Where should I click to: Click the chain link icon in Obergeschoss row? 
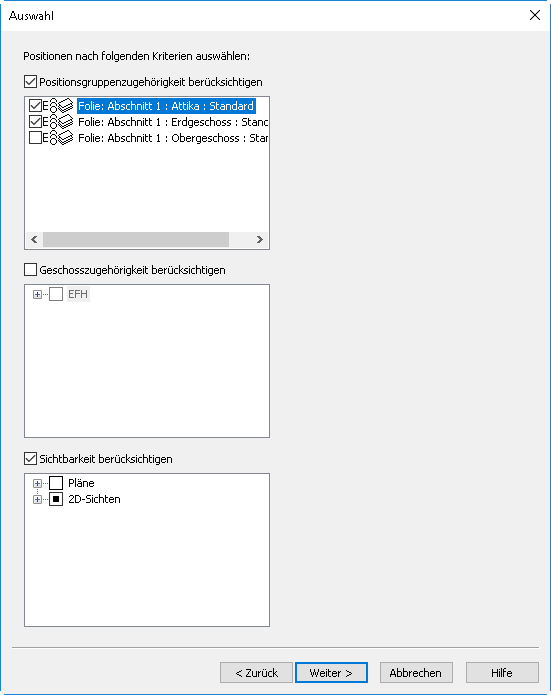53,138
